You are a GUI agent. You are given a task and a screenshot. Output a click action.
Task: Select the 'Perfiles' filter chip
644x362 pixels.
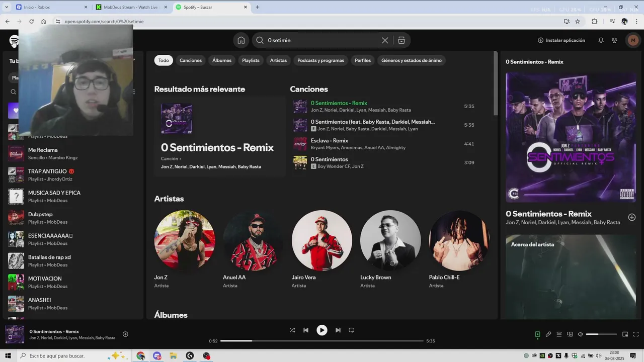pos(363,60)
